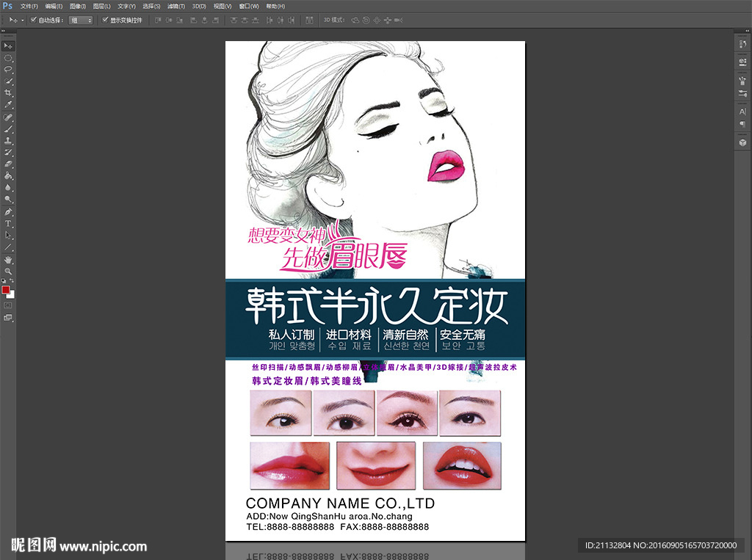Open the 3D panel cube icon
This screenshot has width=752, height=560.
pos(742,143)
